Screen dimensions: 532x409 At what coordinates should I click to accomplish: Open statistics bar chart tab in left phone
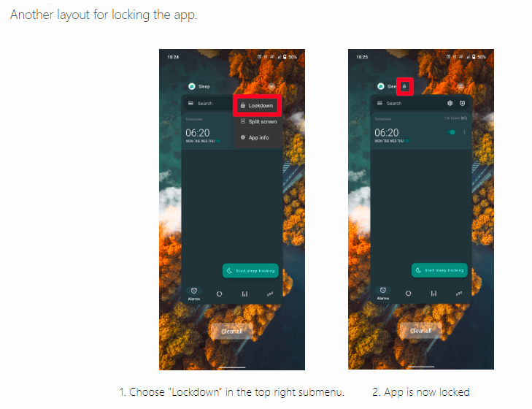[x=244, y=294]
